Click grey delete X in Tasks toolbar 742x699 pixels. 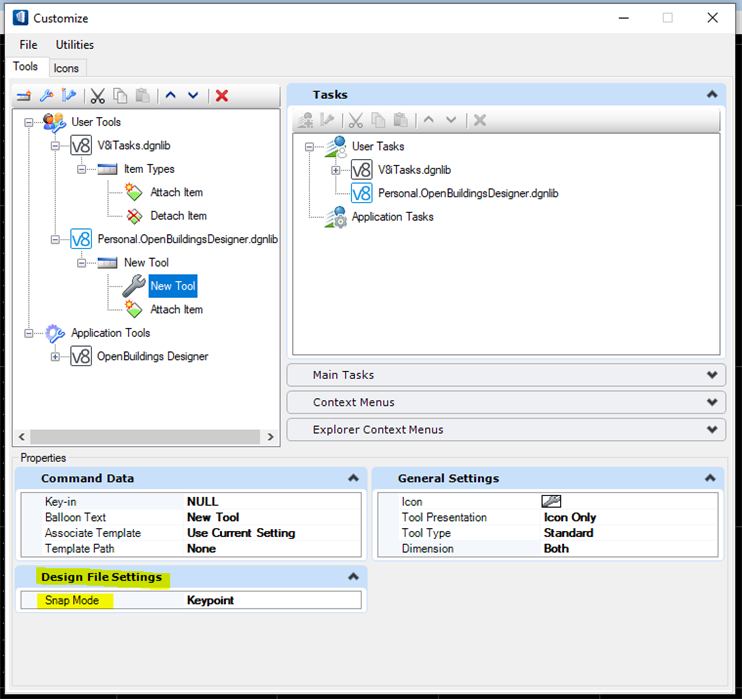coord(480,120)
